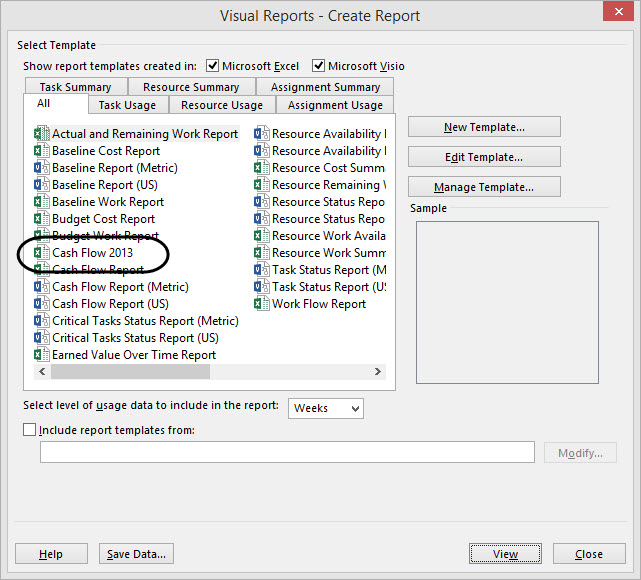Uncheck the Microsoft Visio checkbox
Viewport: 641px width, 580px height.
point(318,65)
